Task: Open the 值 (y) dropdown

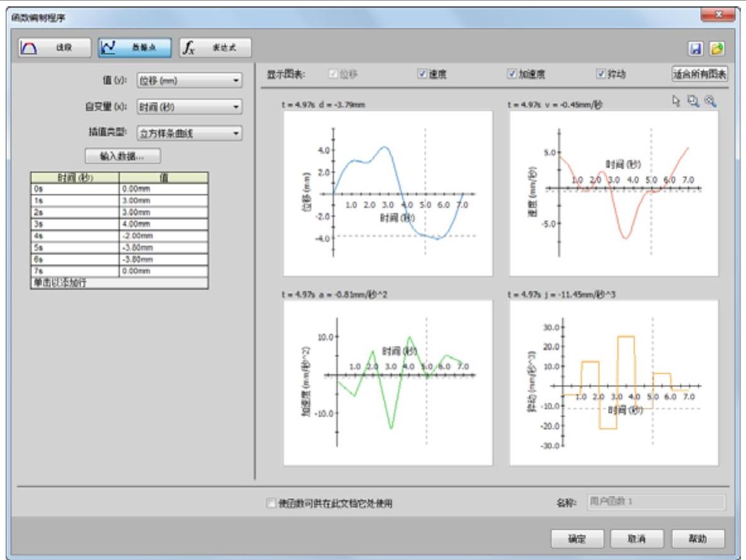Action: point(190,81)
